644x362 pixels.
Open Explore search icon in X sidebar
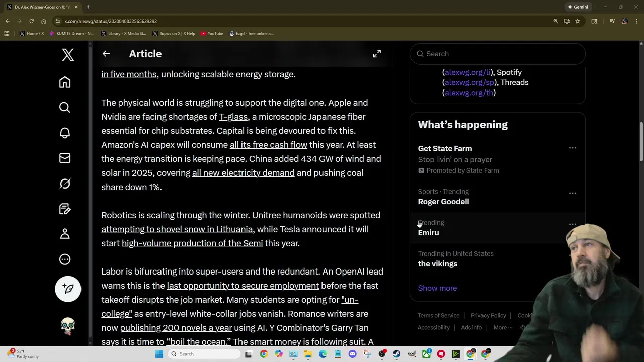coord(65,108)
